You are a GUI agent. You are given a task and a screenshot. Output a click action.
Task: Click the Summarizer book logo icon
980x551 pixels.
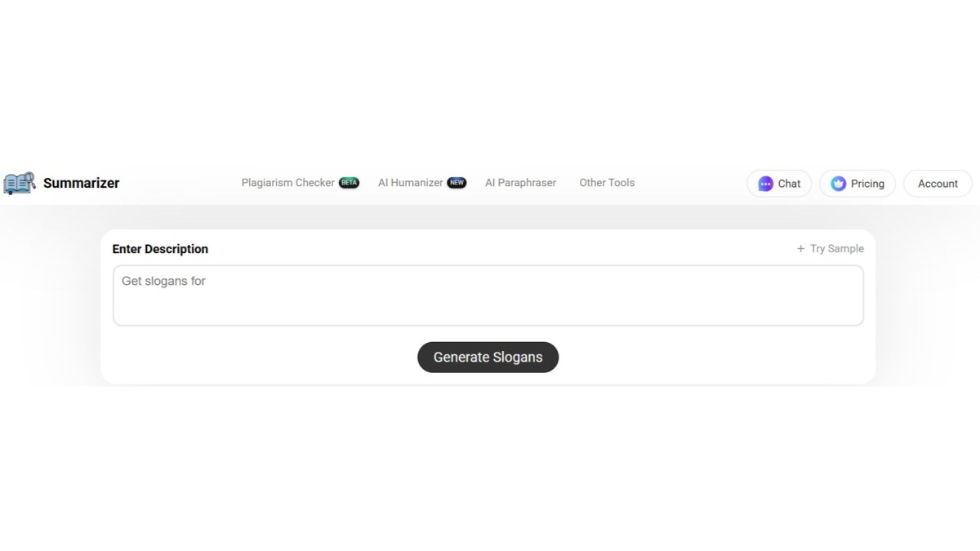pos(20,183)
